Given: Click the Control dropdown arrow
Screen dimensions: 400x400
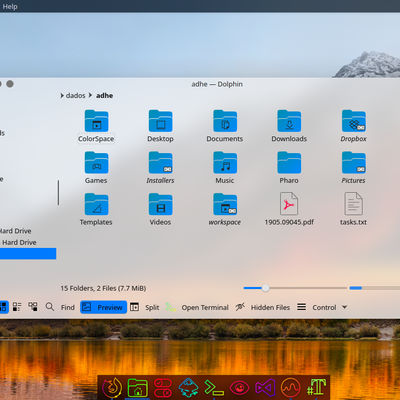Looking at the screenshot, I should (x=344, y=307).
